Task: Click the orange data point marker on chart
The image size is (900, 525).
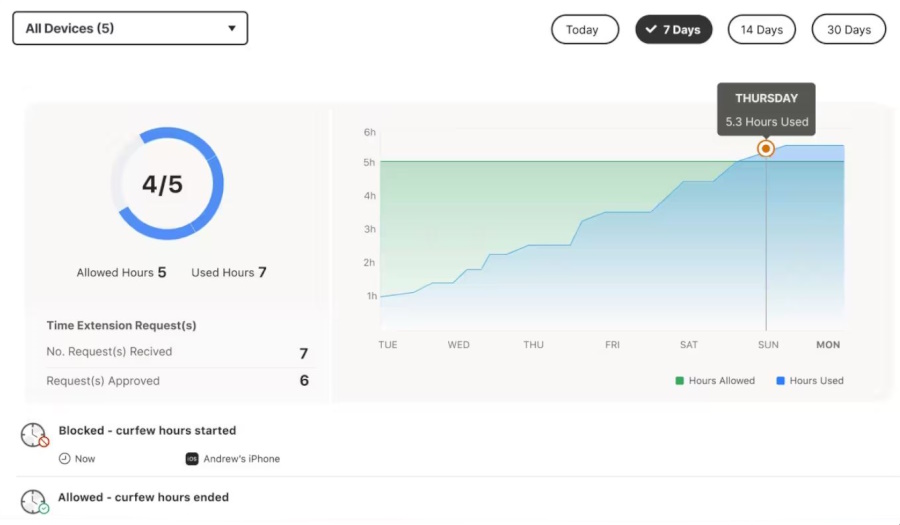Action: (x=766, y=149)
